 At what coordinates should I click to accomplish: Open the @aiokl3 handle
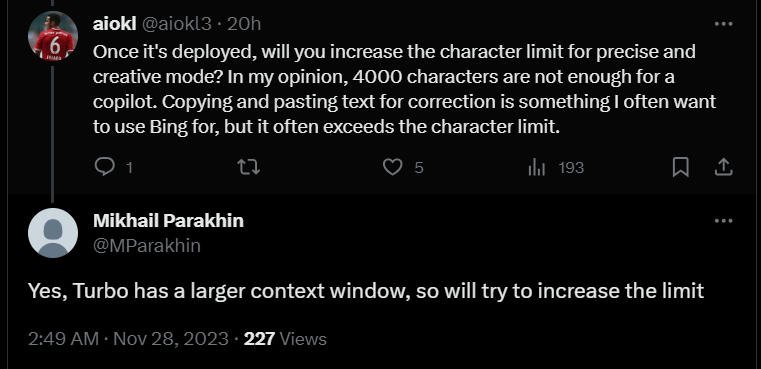(x=176, y=24)
